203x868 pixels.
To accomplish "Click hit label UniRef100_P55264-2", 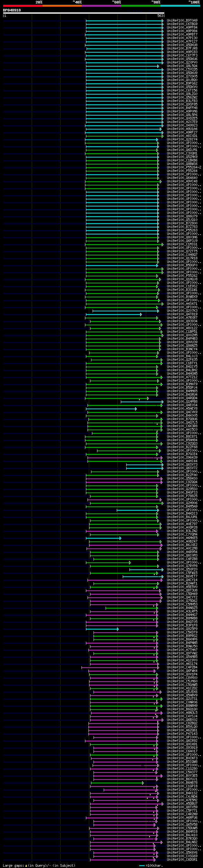I will [184, 167].
